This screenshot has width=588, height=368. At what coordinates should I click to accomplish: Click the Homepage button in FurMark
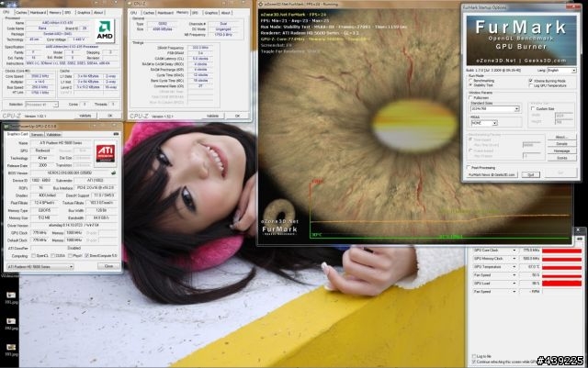click(x=561, y=151)
